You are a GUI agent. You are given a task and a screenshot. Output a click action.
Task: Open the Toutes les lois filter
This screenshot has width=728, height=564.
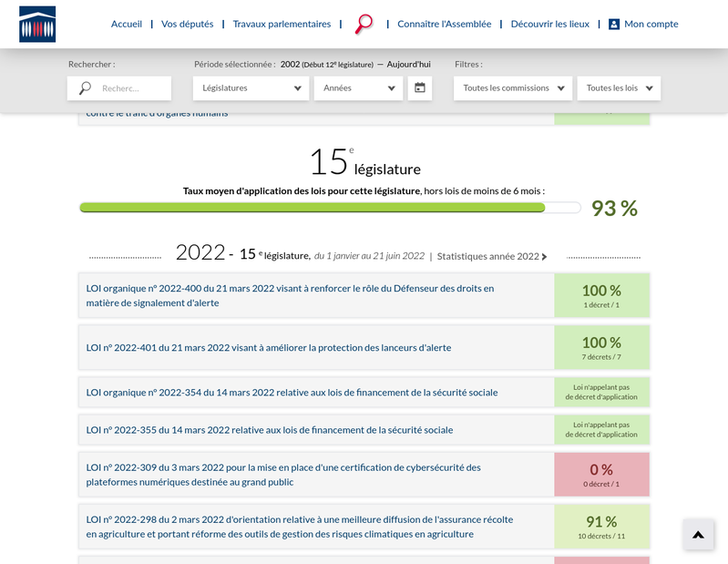point(619,88)
